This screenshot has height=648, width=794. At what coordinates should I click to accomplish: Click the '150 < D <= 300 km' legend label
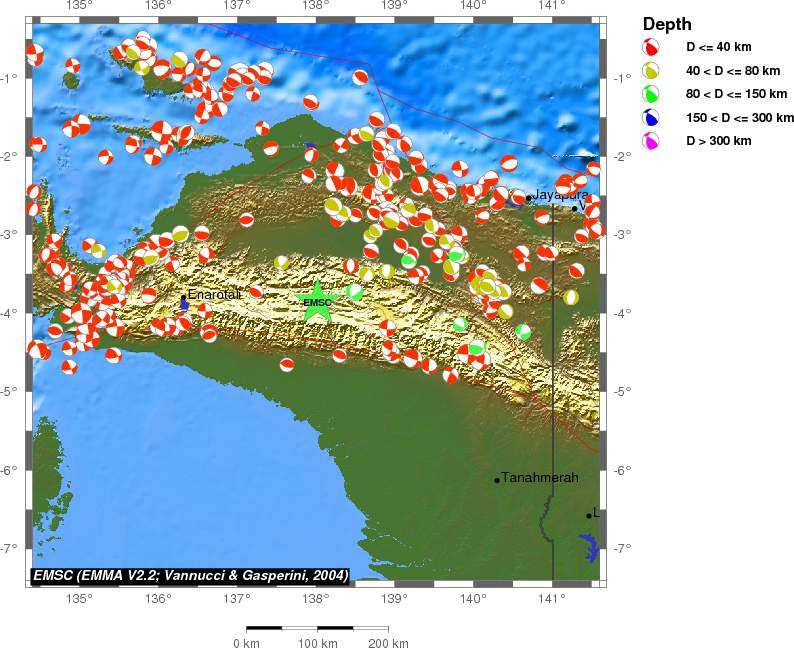click(740, 118)
